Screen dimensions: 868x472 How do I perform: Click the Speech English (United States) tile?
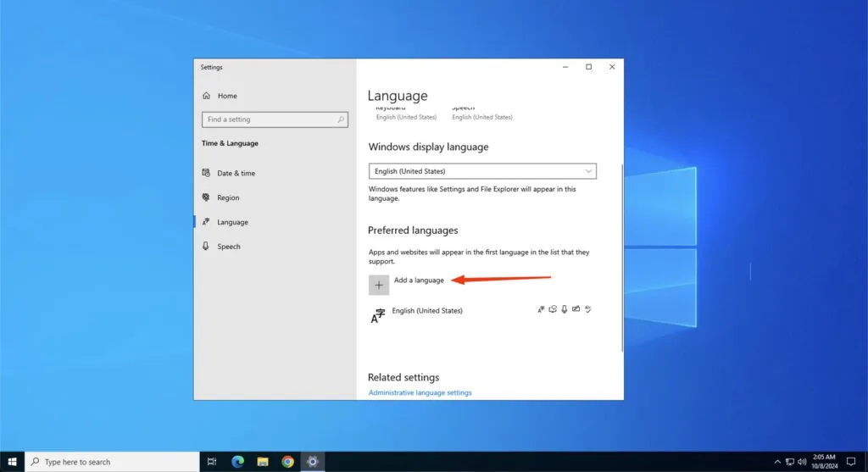click(x=481, y=114)
